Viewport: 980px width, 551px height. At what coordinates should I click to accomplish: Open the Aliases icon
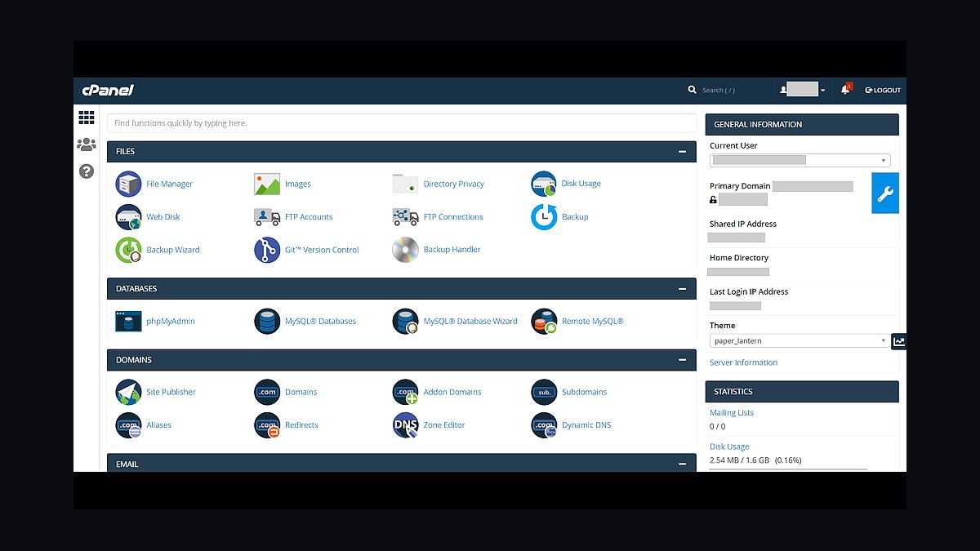tap(128, 425)
